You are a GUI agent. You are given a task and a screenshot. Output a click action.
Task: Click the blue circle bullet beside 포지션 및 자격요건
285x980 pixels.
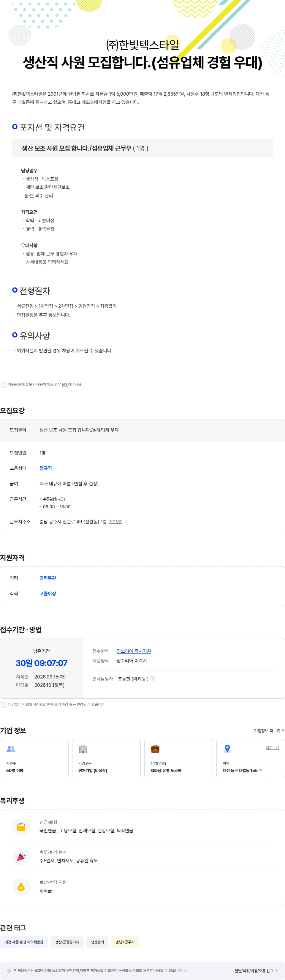pyautogui.click(x=15, y=127)
